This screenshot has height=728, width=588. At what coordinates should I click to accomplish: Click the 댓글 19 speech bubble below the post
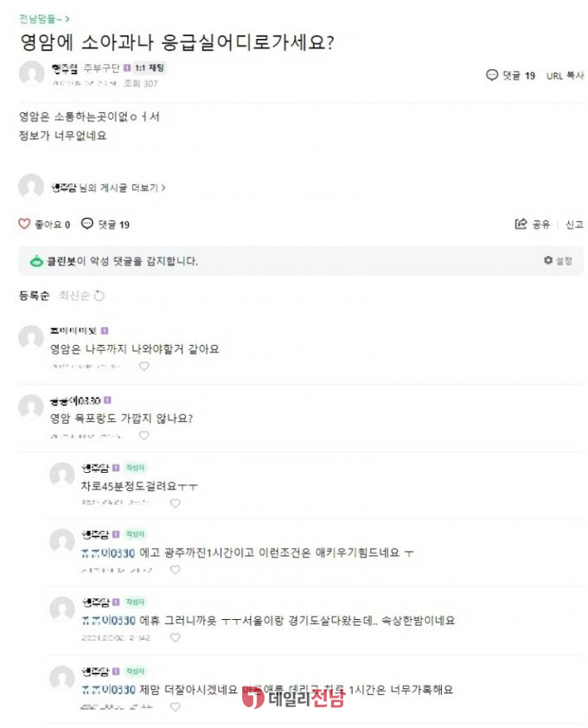[x=87, y=224]
